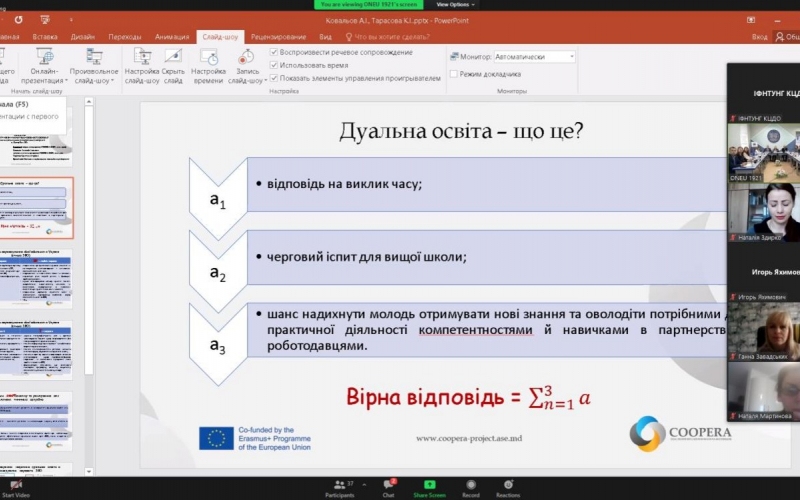Click the lightbulb 'Что вы хотите сделать' icon

tap(349, 37)
